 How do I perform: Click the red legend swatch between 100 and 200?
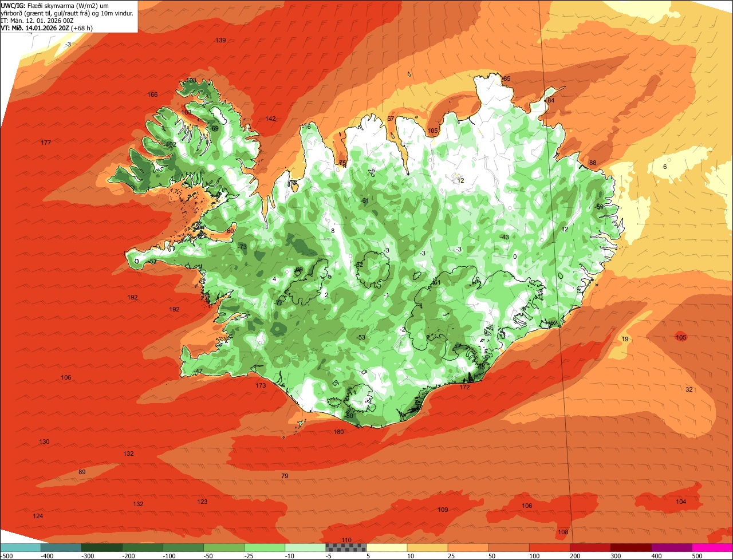(x=550, y=547)
